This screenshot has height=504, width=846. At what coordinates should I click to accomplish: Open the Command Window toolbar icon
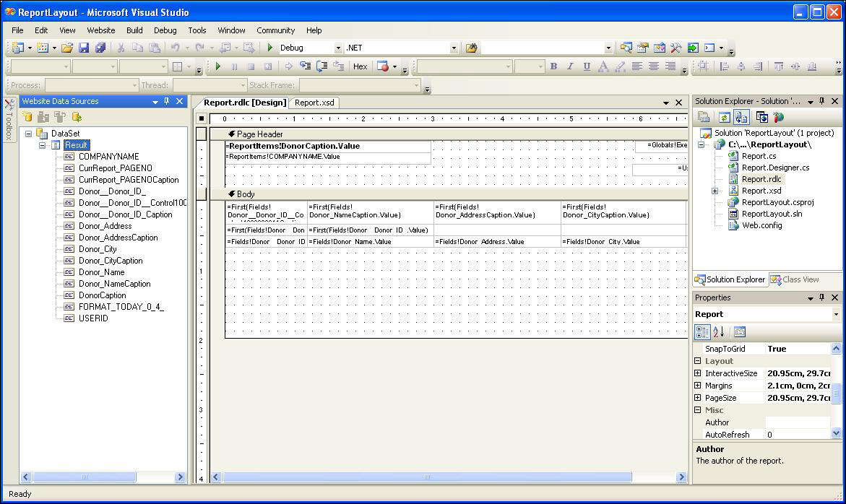(709, 48)
